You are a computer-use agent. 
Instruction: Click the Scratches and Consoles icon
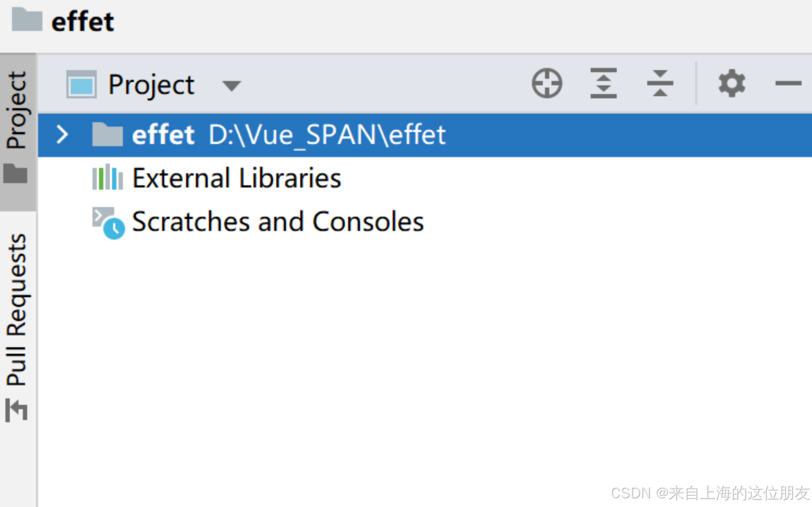106,221
